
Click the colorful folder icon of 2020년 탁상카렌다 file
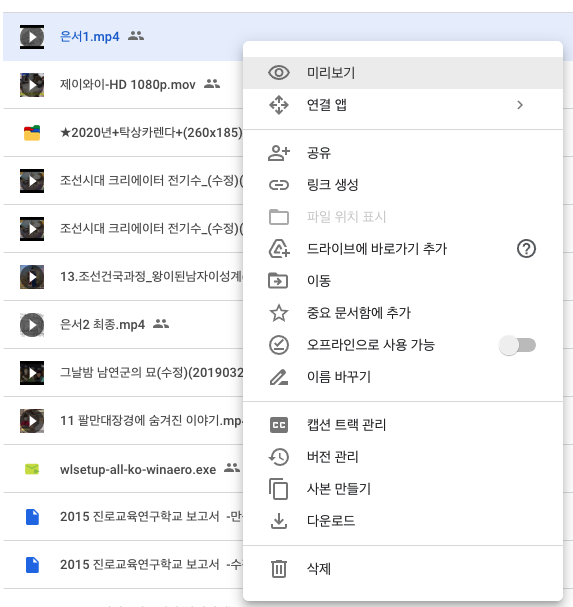click(x=32, y=133)
